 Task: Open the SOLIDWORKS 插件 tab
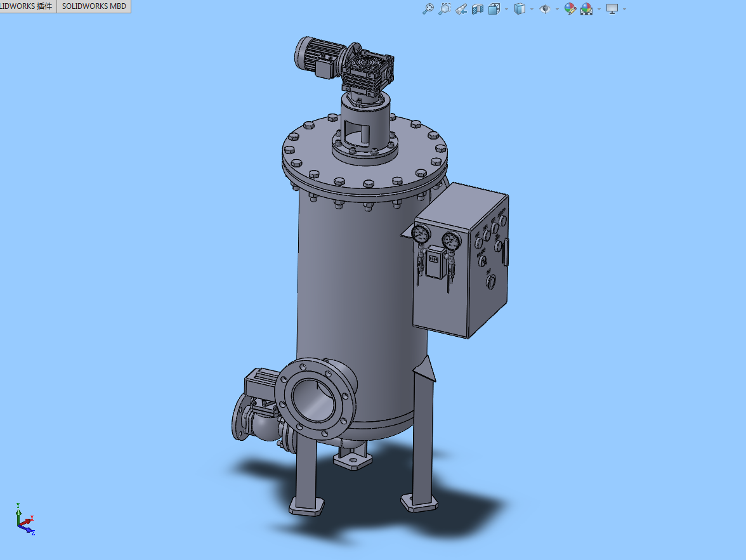coord(27,6)
